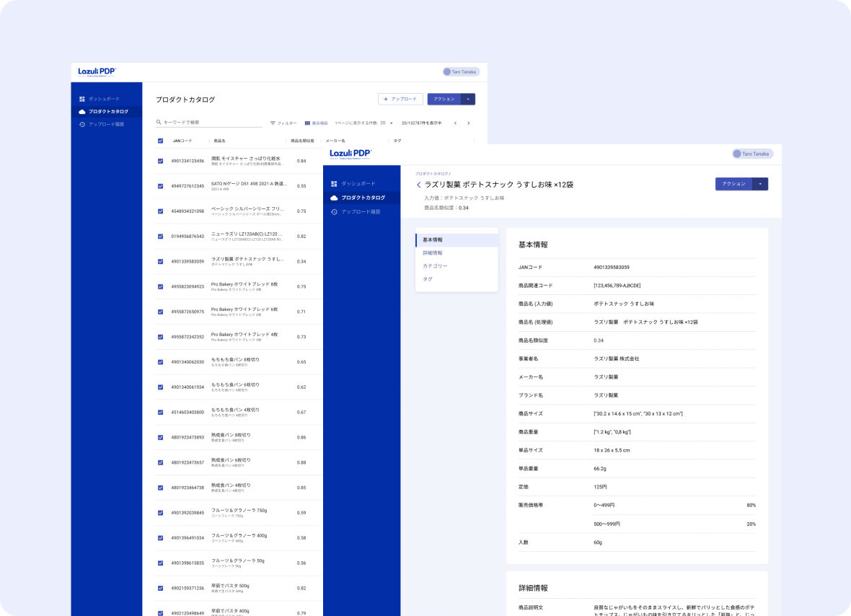The width and height of the screenshot is (851, 616).
Task: Click the previous page arrow in the catalog list
Action: coord(455,123)
